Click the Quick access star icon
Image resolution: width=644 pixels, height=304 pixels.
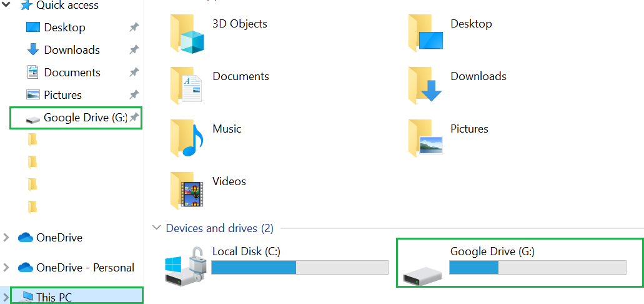pos(26,6)
